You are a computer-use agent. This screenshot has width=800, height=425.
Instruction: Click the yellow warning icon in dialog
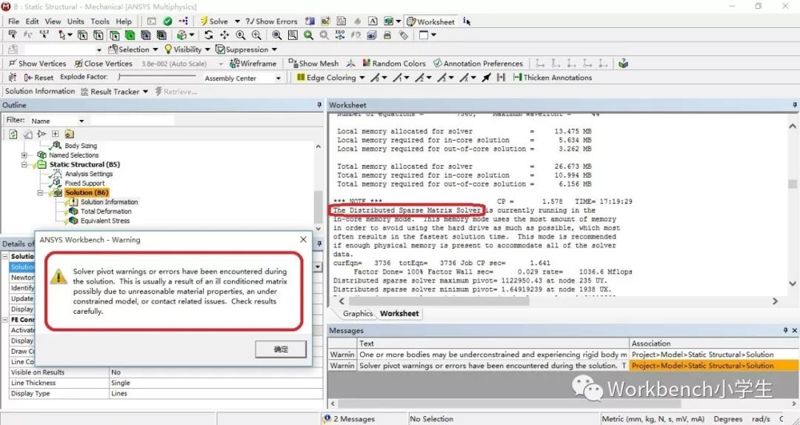[59, 277]
